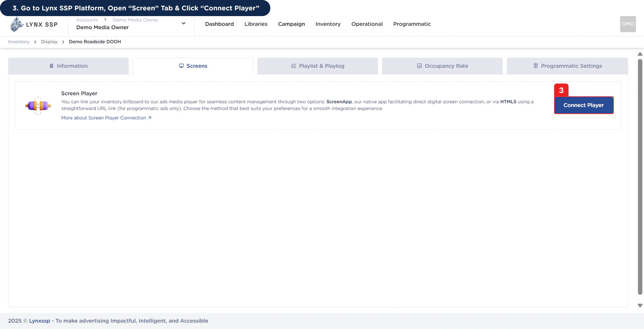
Task: Click the Lynxssp link in the footer
Action: (39, 321)
